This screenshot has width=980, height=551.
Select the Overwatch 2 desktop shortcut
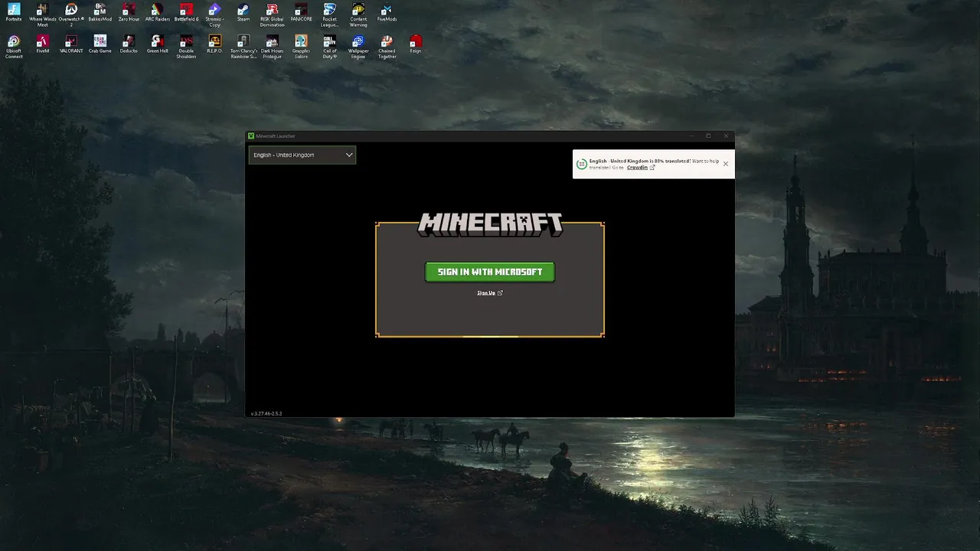pos(71,15)
